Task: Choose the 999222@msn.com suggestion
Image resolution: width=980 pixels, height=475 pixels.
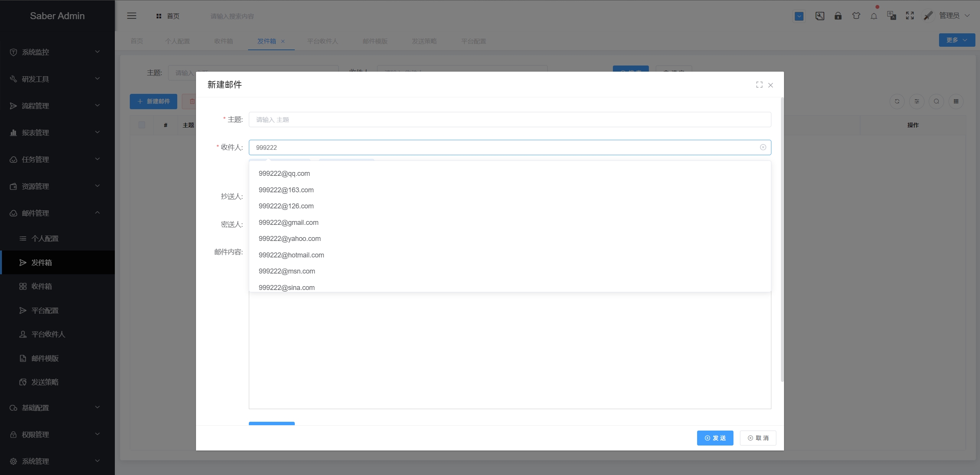Action: coord(510,271)
